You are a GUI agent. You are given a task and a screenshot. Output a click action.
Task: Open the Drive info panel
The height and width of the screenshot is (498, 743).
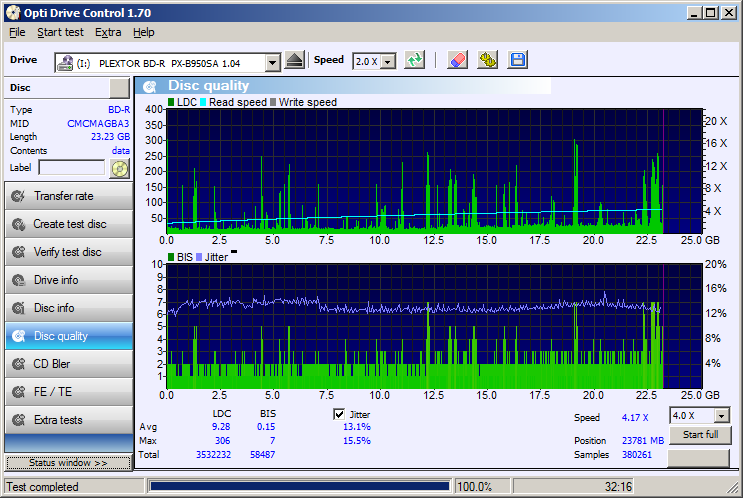click(x=69, y=280)
